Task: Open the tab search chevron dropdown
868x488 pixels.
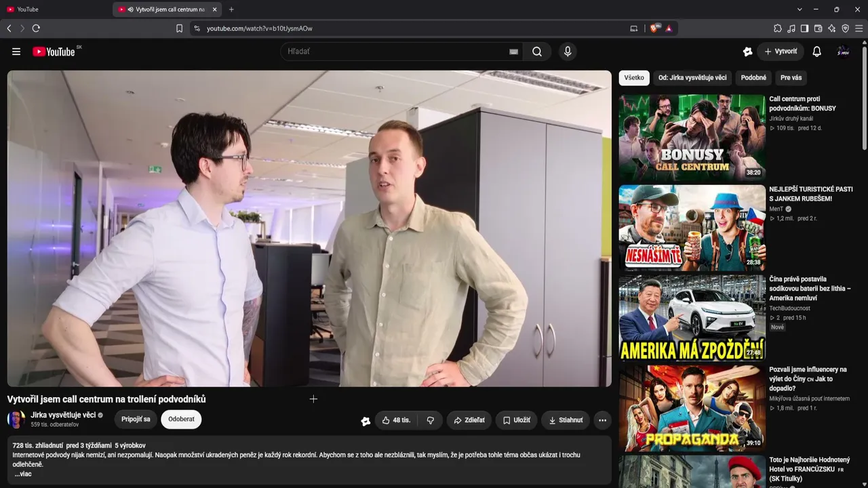Action: point(800,9)
